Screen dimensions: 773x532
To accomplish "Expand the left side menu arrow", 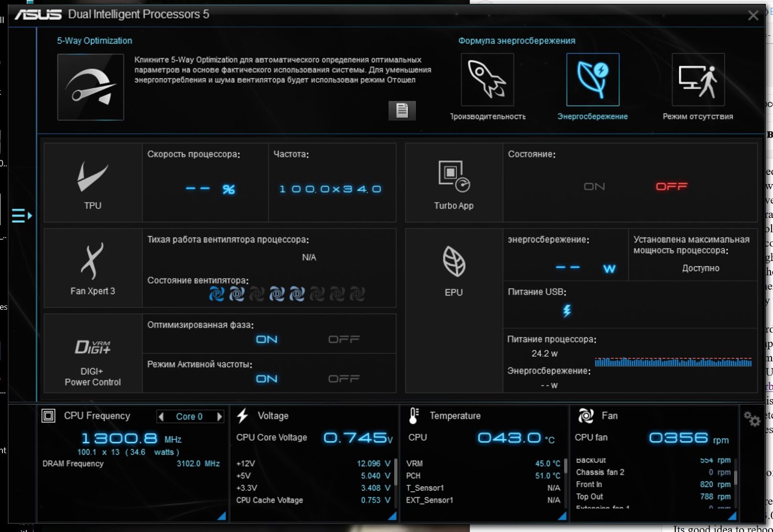I will pos(22,216).
